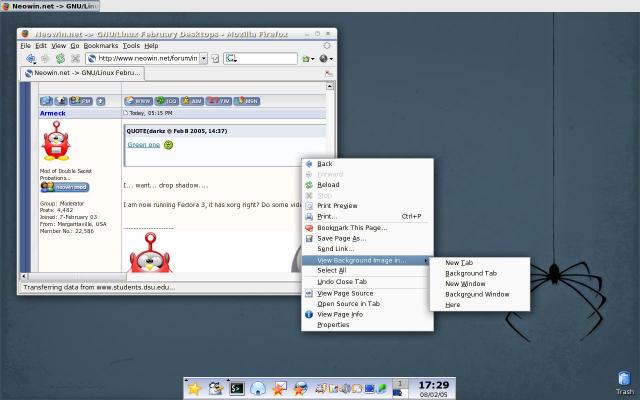Choose Select All in the context menu

click(x=367, y=271)
